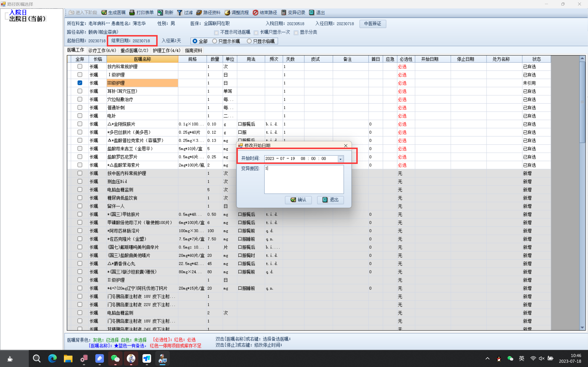Expand the 开始时间 date dropdown arrow
The image size is (588, 367).
coord(340,159)
